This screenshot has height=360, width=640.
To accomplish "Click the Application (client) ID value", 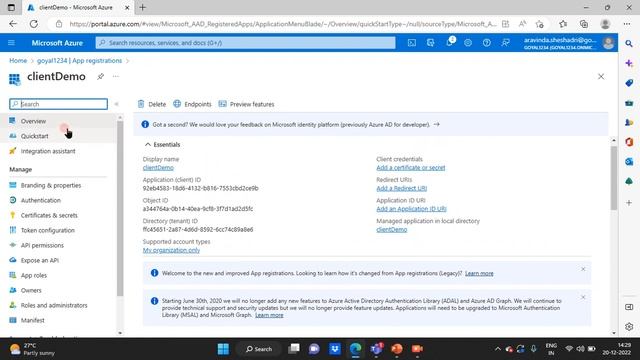I will [x=200, y=188].
